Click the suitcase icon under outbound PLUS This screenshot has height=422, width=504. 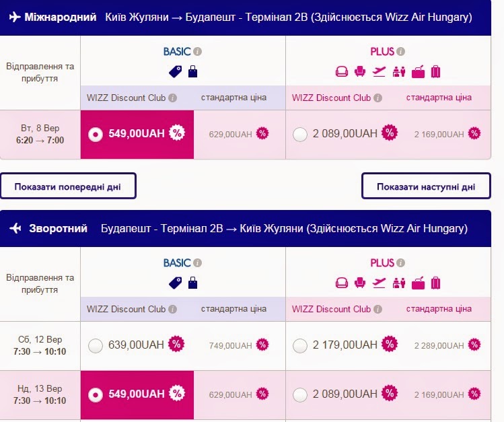[x=435, y=71]
